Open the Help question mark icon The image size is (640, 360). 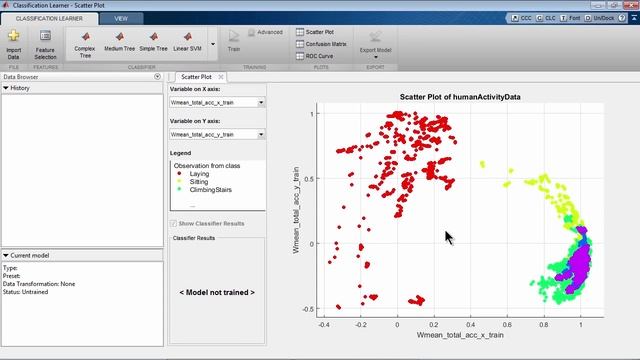[622, 18]
